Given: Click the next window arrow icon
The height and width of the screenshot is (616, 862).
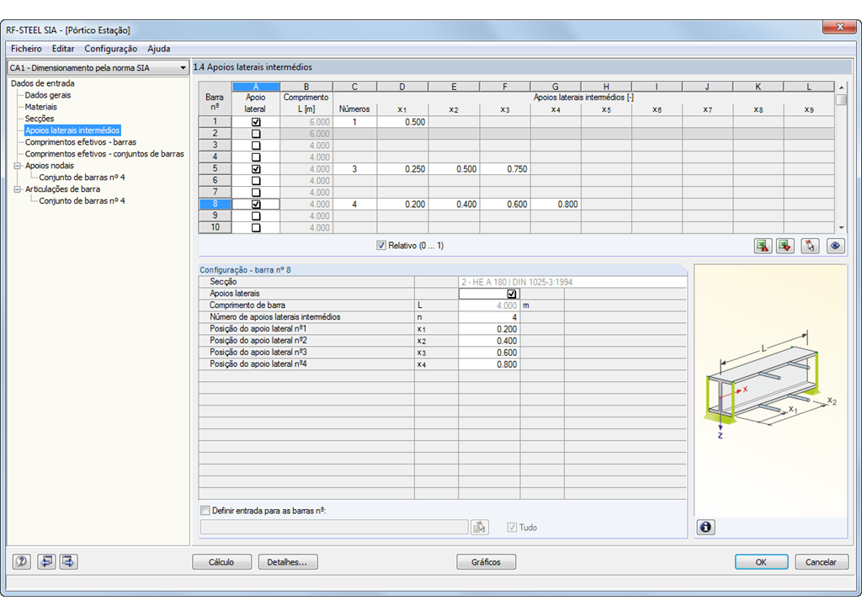Looking at the screenshot, I should (x=69, y=561).
